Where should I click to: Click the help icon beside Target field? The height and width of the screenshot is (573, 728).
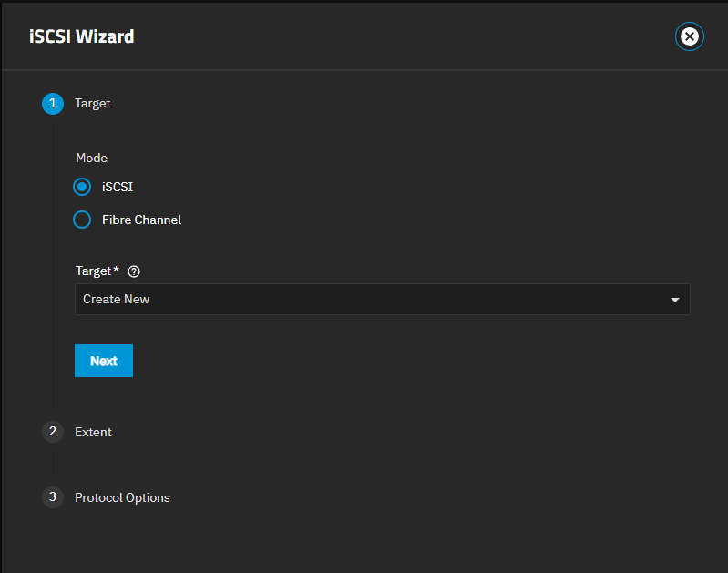click(x=134, y=271)
